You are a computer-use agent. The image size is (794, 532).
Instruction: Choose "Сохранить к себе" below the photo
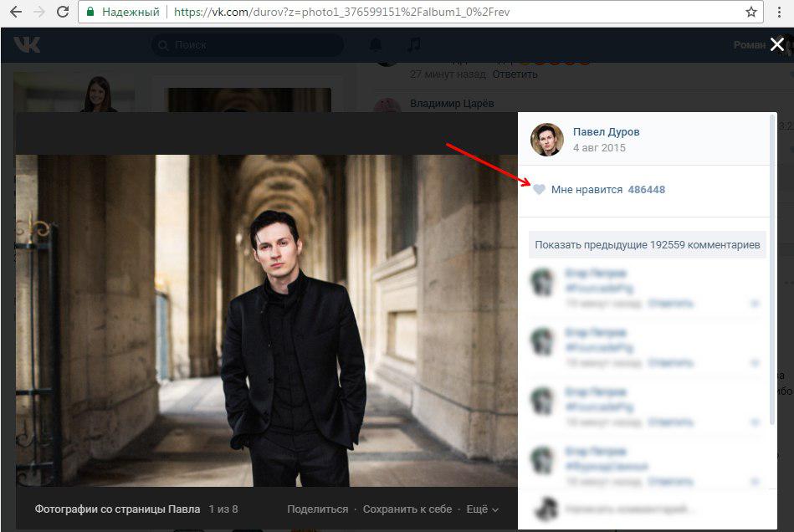(x=407, y=509)
